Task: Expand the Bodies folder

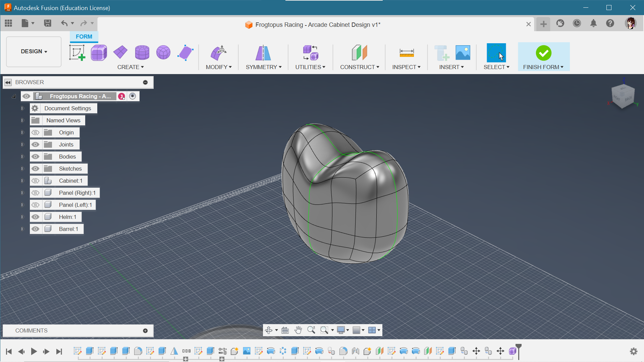Action: (x=22, y=157)
